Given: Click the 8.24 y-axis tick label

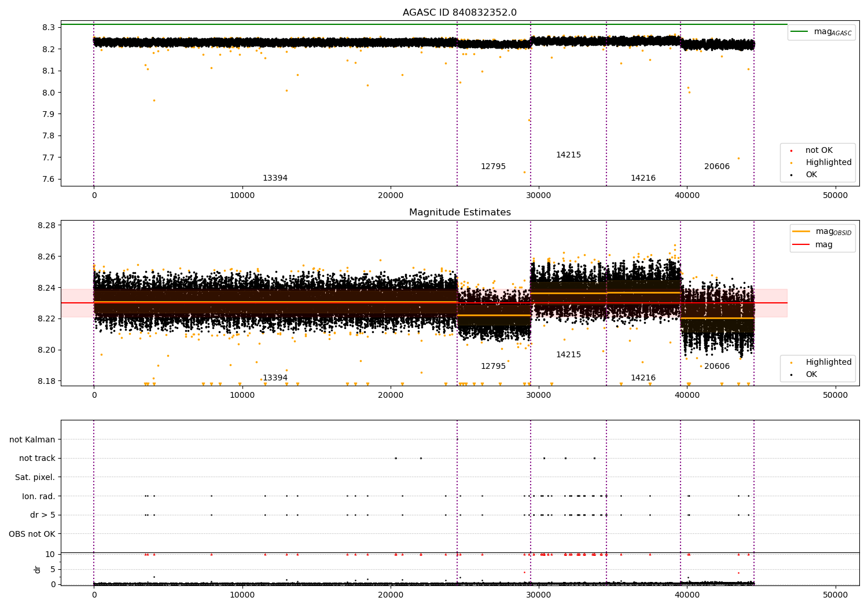Looking at the screenshot, I should click(x=46, y=288).
